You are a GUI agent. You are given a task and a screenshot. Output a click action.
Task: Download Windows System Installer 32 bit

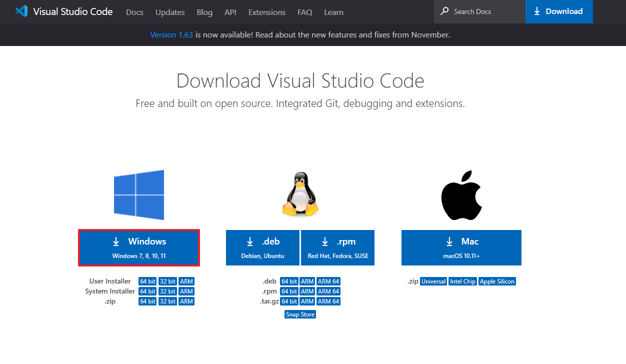point(167,291)
